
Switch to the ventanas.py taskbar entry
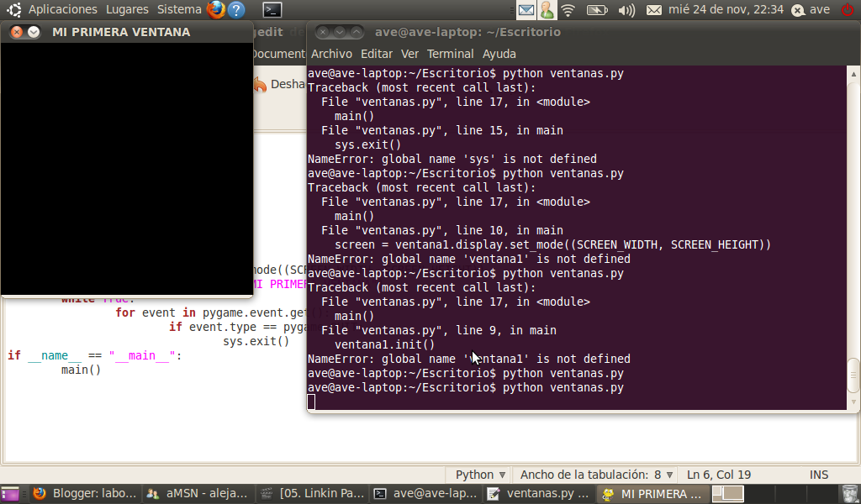click(x=538, y=494)
